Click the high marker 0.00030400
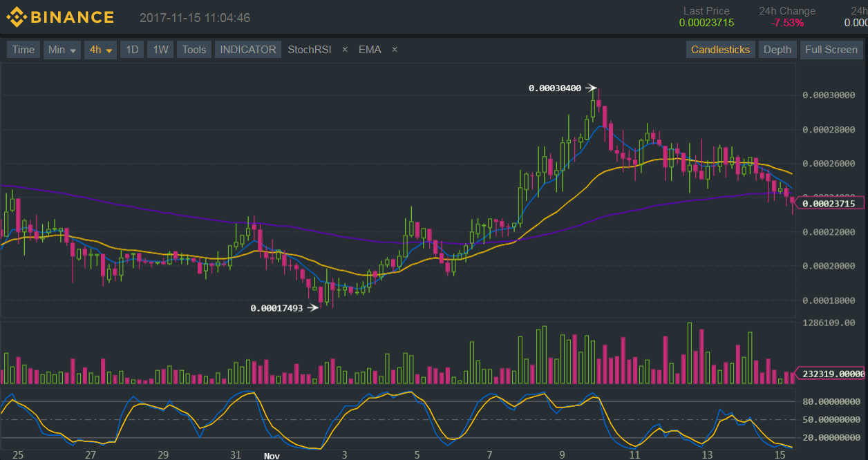This screenshot has width=868, height=460. click(x=554, y=88)
